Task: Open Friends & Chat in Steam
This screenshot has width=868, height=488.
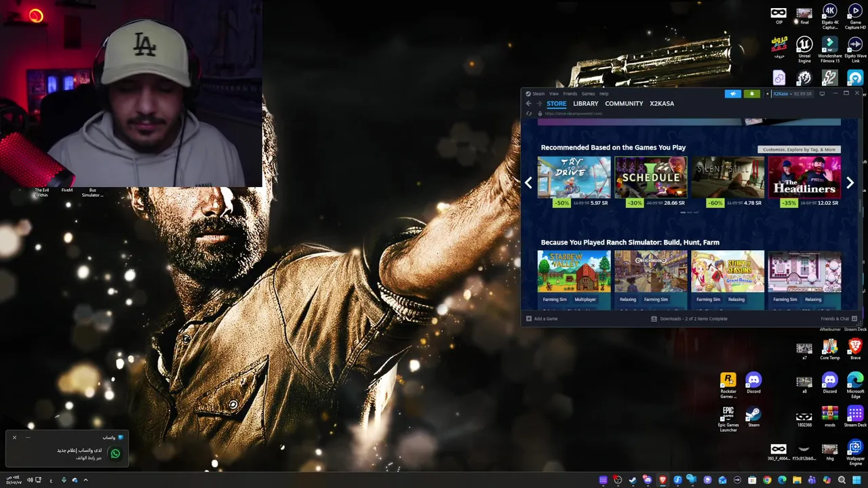Action: 839,319
